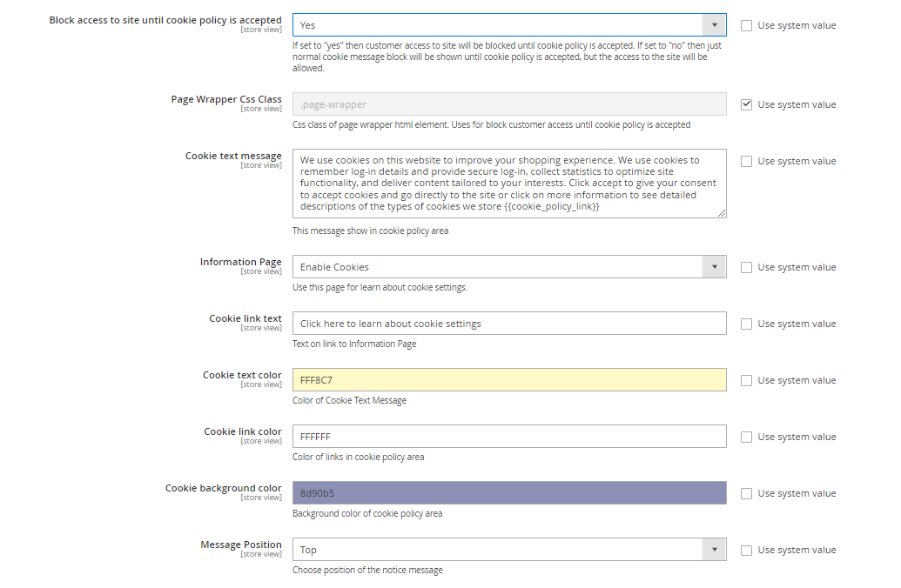Check Use system value for Block access setting
Screen dimensions: 901x588
tap(746, 25)
